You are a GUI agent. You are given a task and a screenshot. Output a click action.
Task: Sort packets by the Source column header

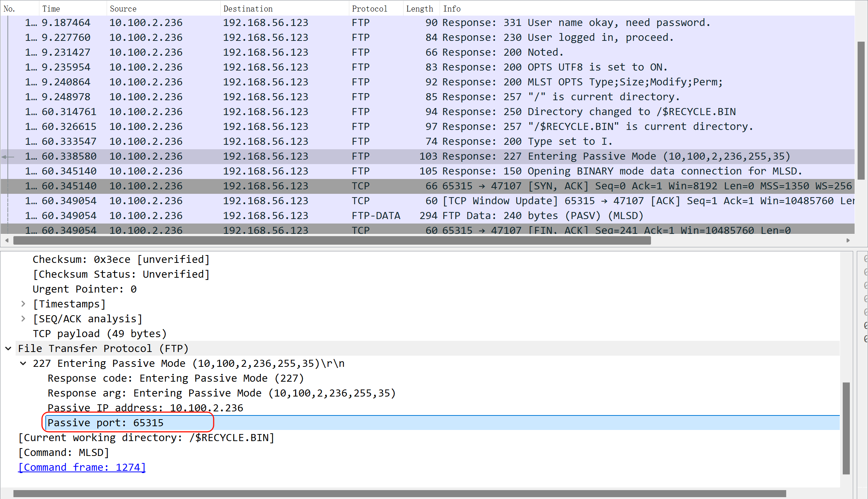click(x=123, y=9)
